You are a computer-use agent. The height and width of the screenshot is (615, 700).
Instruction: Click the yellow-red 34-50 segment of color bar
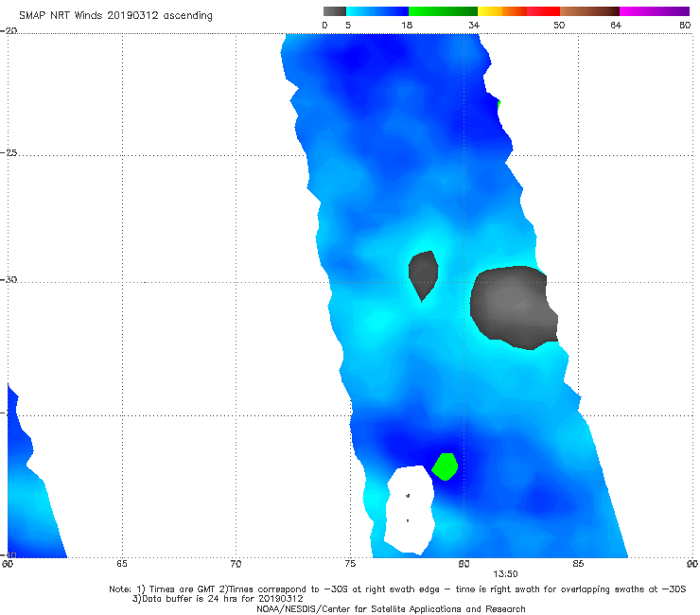point(518,11)
